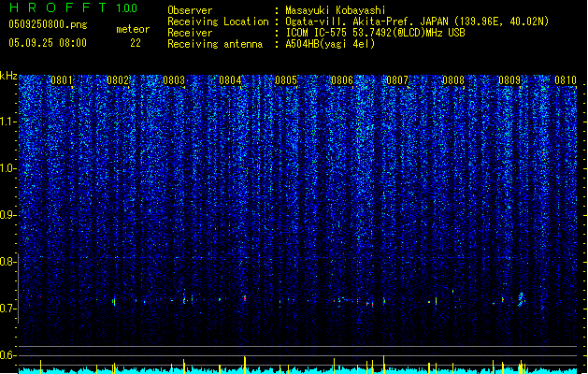This screenshot has width=588, height=374.
Task: Click the 0.6 kHz frequency tick label
Action: tap(8, 355)
